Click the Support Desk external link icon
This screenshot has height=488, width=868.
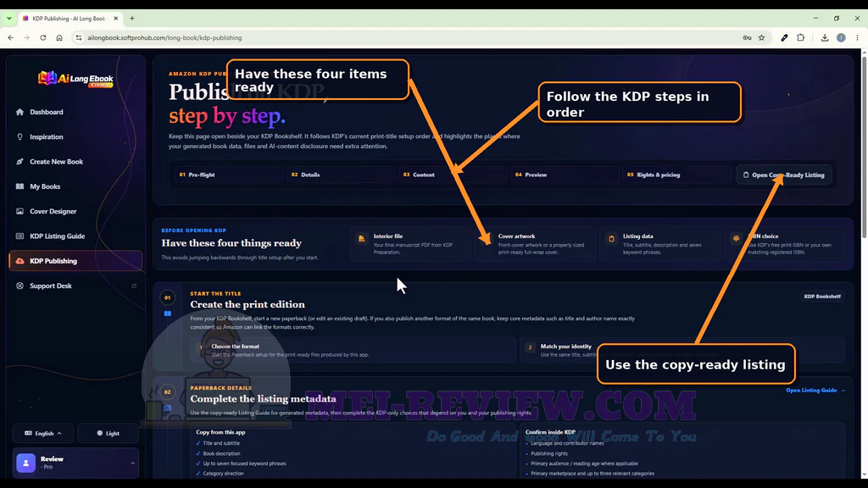(134, 286)
